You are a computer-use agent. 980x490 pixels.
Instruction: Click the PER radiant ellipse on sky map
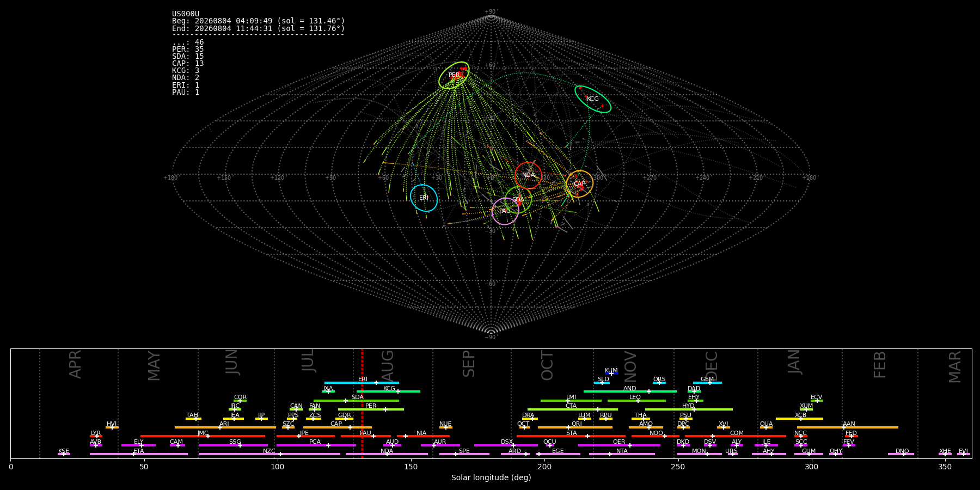click(x=454, y=75)
